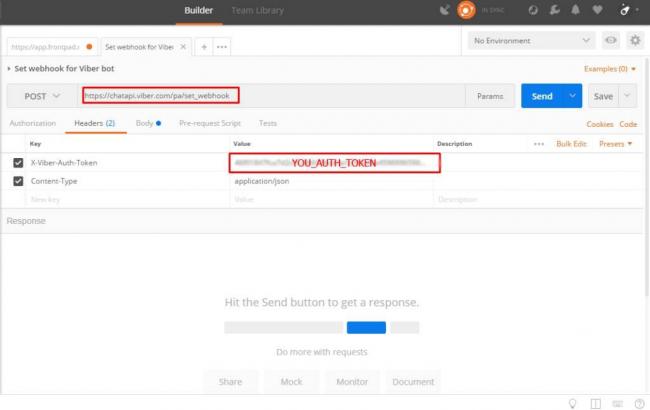
Task: Open the interceptor/satellite icon in top bar
Action: pyautogui.click(x=445, y=10)
